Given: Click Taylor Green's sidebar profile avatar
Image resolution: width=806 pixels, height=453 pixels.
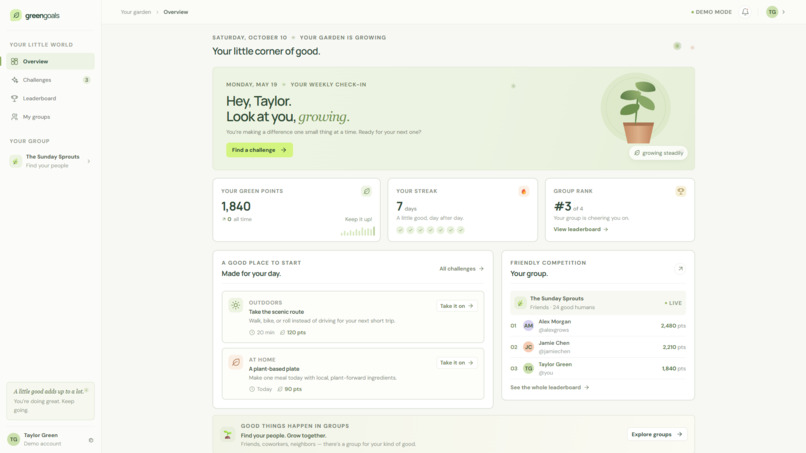Looking at the screenshot, I should coord(14,439).
